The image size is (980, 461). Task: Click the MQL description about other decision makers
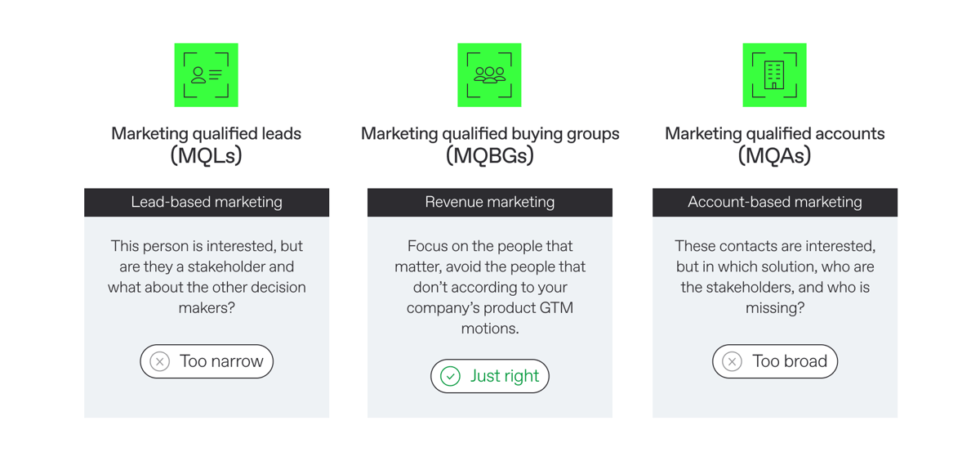[x=207, y=276]
